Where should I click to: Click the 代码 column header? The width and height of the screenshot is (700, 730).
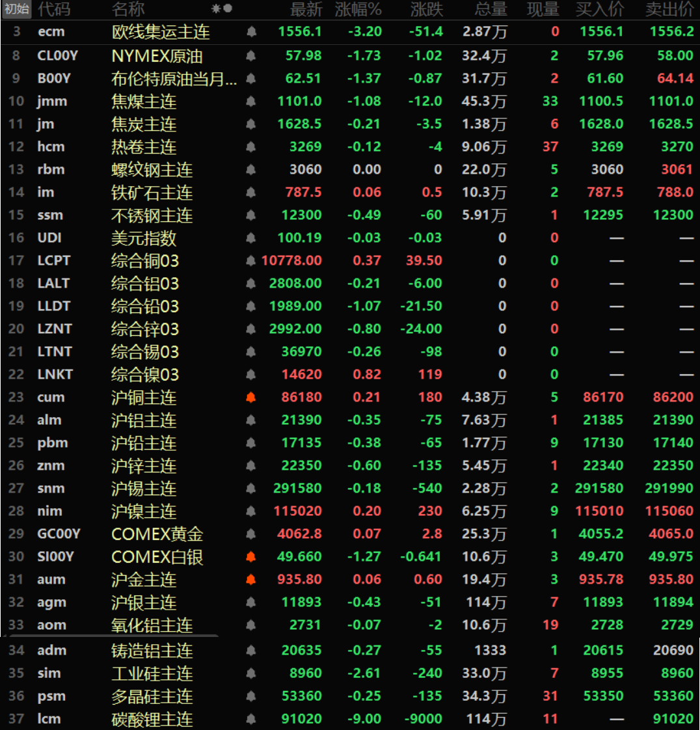pyautogui.click(x=54, y=9)
